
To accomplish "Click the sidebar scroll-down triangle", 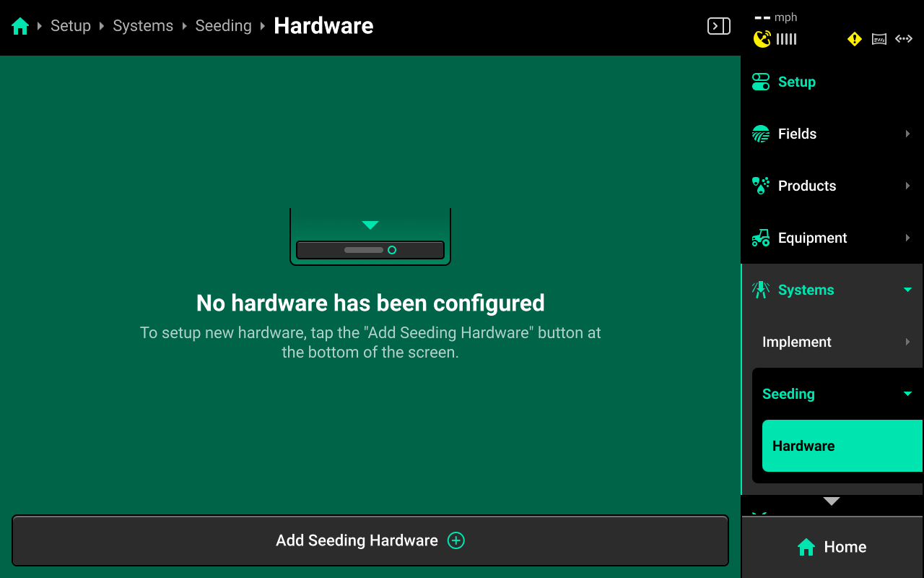I will (x=832, y=501).
